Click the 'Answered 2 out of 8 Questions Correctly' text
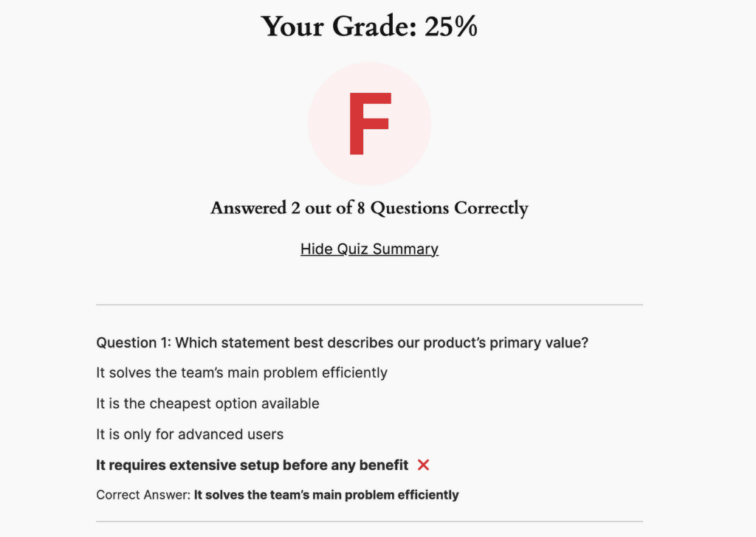This screenshot has width=756, height=537. pos(369,209)
